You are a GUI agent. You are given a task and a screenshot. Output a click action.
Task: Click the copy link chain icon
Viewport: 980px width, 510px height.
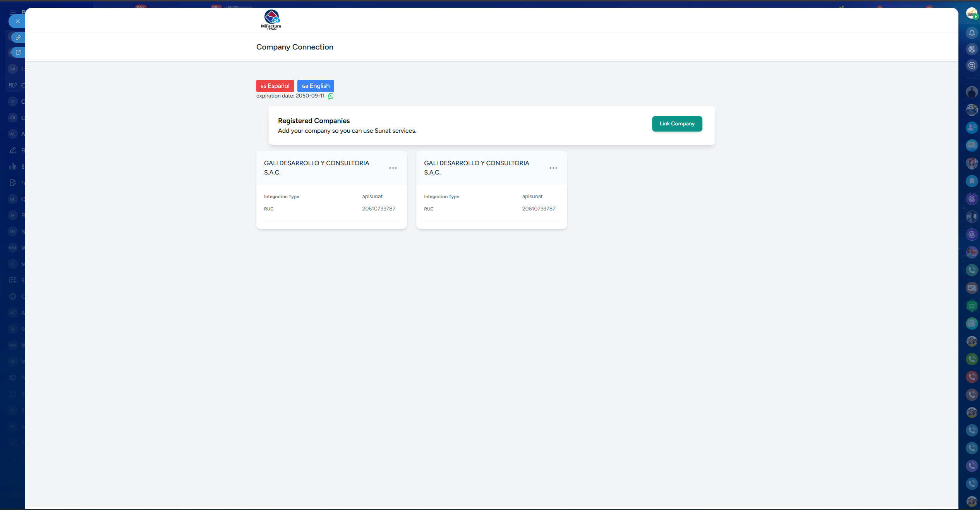[18, 38]
